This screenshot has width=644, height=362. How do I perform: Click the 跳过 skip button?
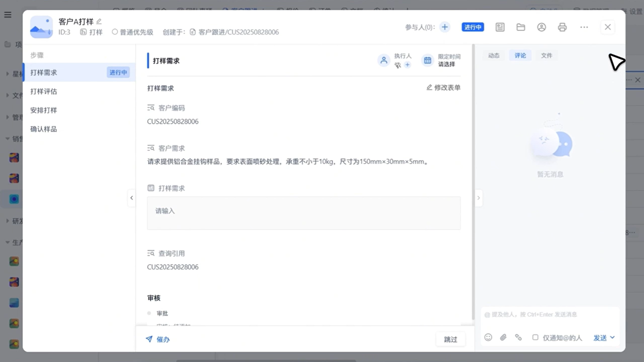(x=450, y=339)
